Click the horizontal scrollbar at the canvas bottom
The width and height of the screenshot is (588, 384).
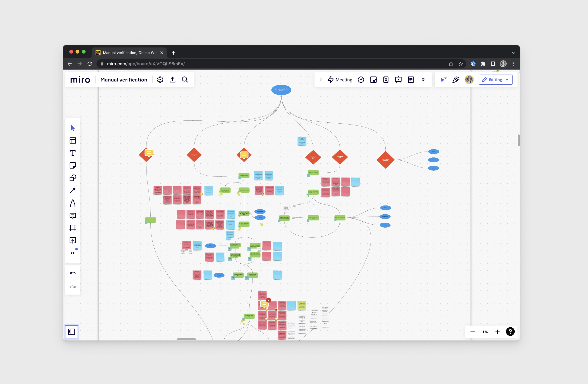coord(186,339)
